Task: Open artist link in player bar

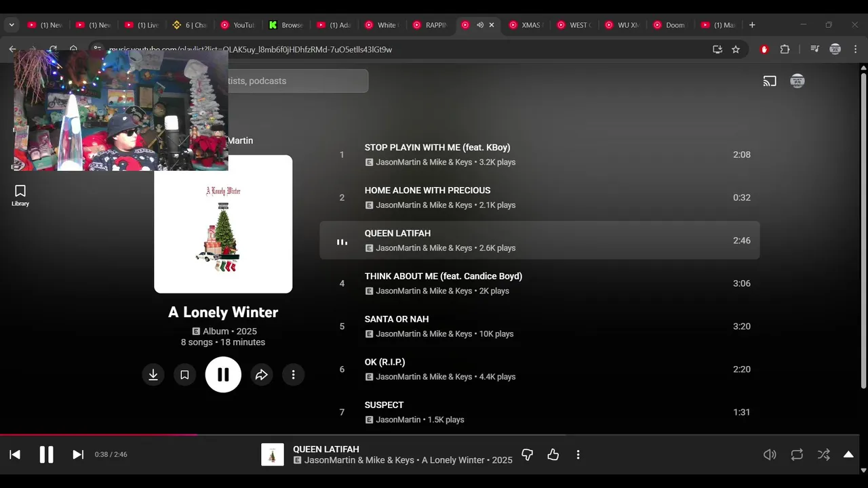Action: 359,460
